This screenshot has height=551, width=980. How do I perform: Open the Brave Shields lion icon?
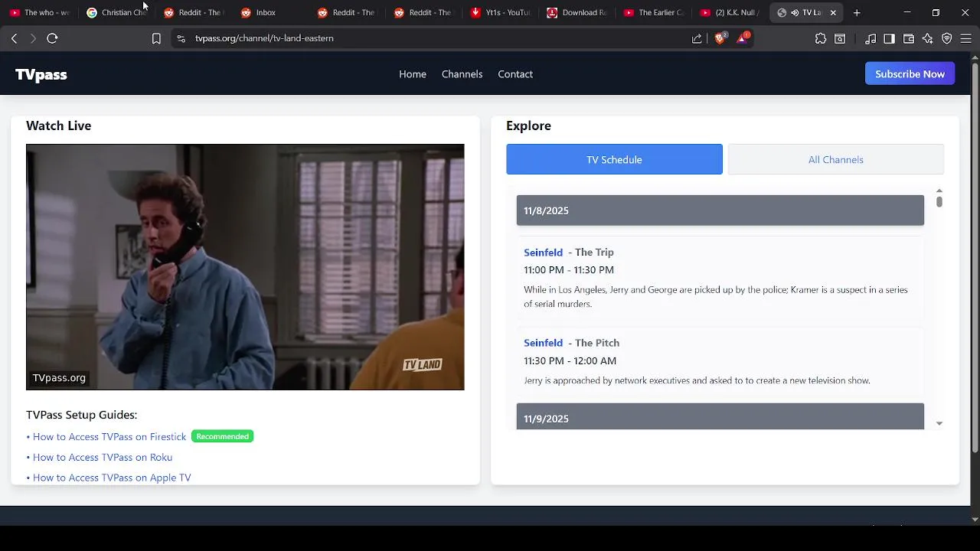click(720, 38)
